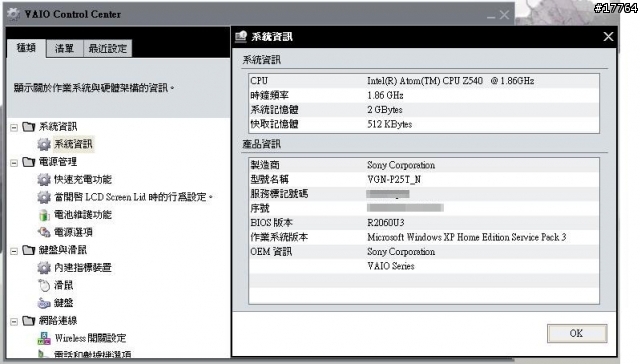Select Wireless 開關設定 in the tree
This screenshot has height=364, width=640.
pyautogui.click(x=90, y=338)
